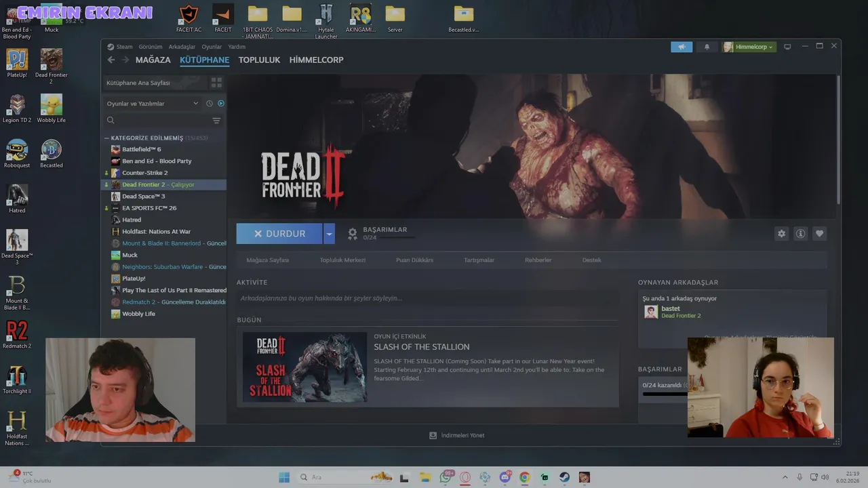Screen dimensions: 868x488
Task: Toggle the recent activity clock sort icon
Action: point(210,104)
